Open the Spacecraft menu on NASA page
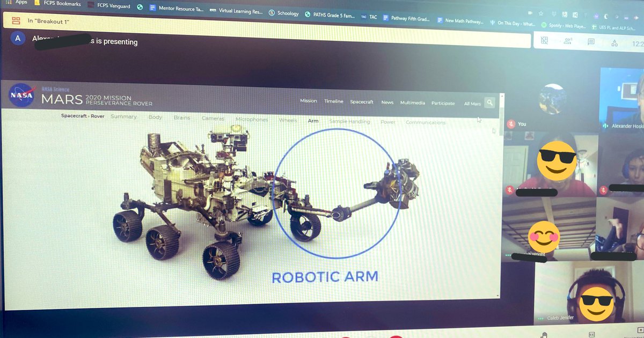Screen dimensions: 644x338 pyautogui.click(x=362, y=102)
